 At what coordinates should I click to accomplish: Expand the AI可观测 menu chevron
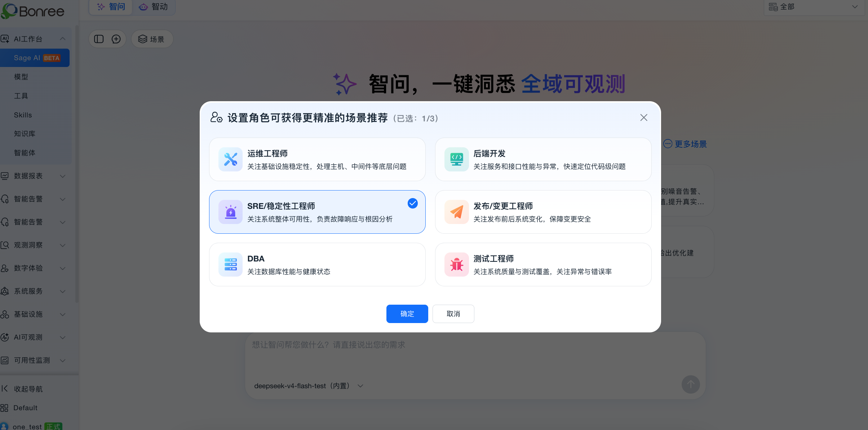click(63, 337)
